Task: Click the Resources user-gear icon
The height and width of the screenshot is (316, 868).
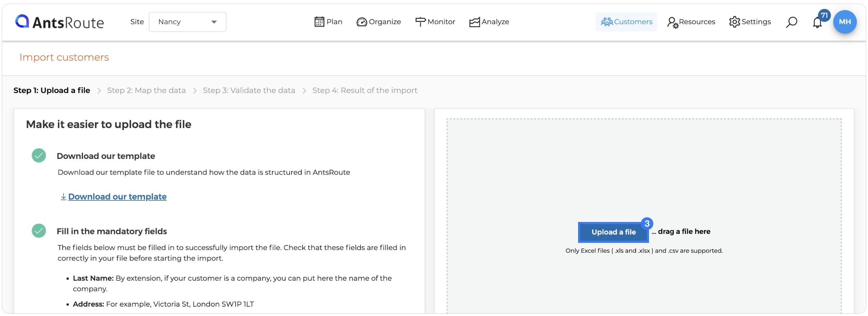Action: point(672,22)
